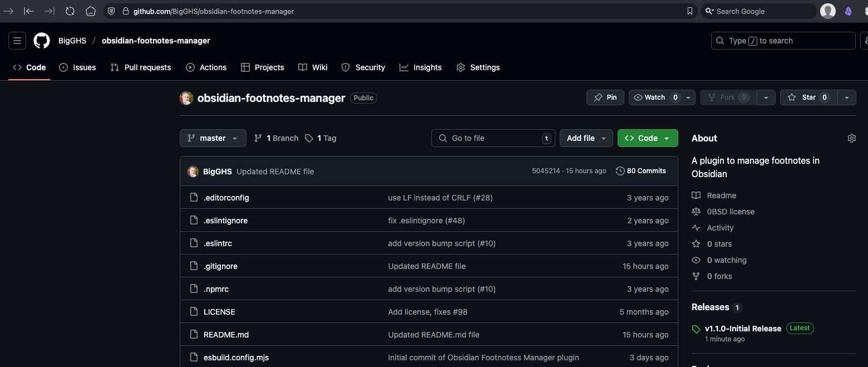Viewport: 868px width, 367px height.
Task: Open Activity link in About
Action: click(x=713, y=228)
